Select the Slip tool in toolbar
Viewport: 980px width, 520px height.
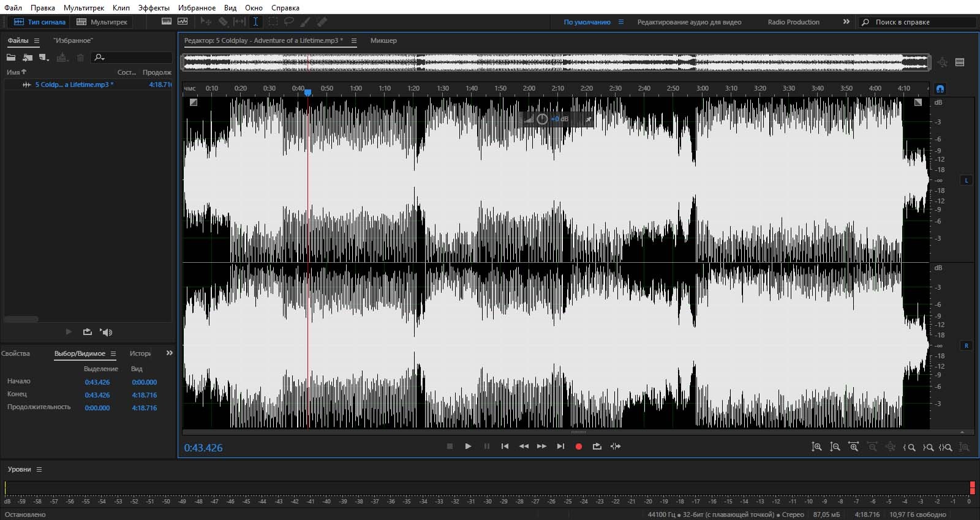[x=239, y=21]
